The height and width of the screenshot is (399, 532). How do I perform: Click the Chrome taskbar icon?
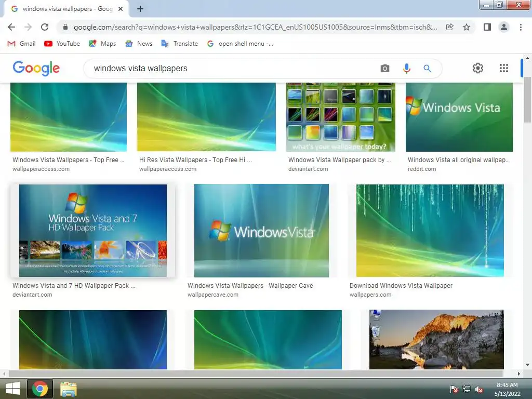pyautogui.click(x=40, y=389)
